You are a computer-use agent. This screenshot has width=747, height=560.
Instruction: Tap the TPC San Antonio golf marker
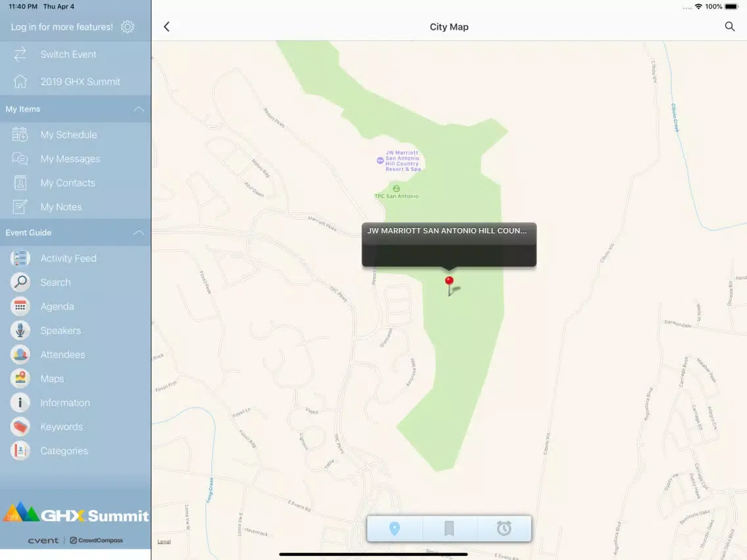click(x=396, y=189)
